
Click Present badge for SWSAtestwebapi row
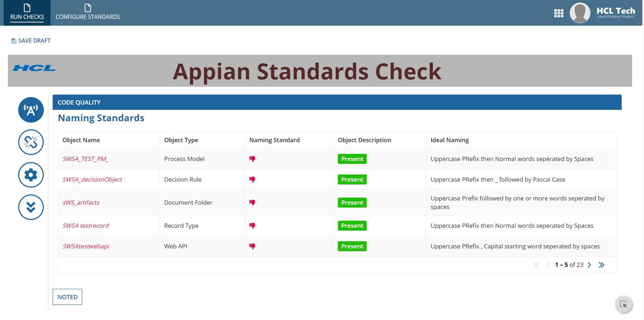click(352, 246)
